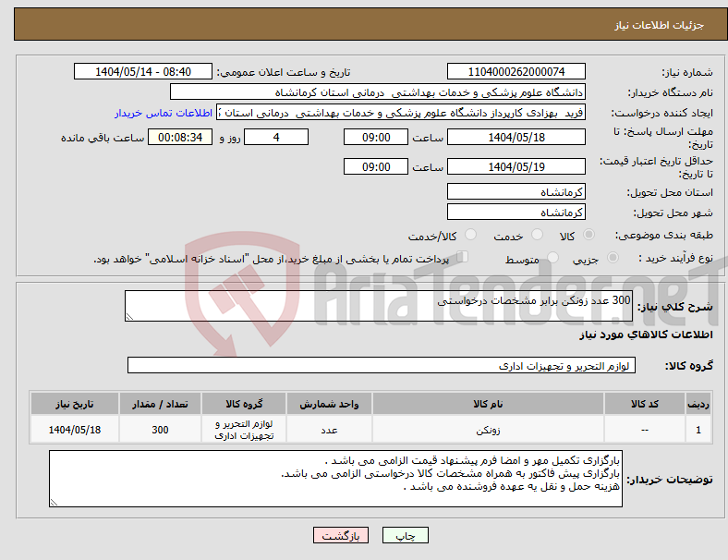Click the buyer notes text area
728x560 pixels.
(335, 479)
